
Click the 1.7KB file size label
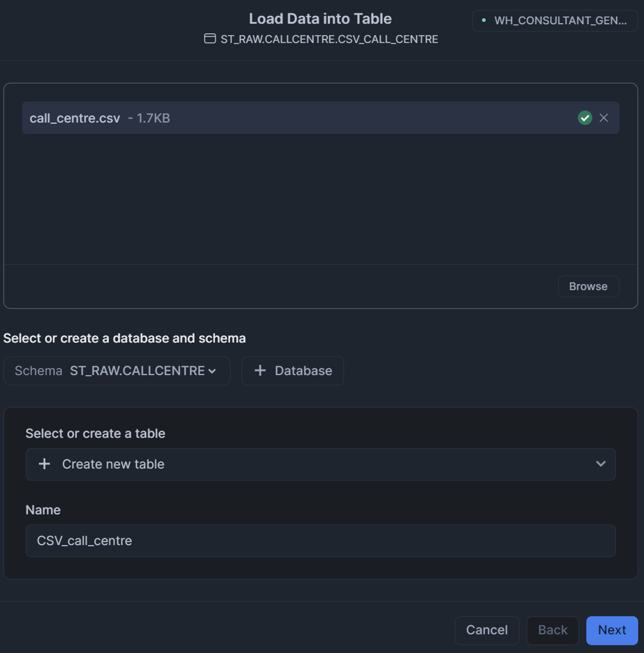153,118
